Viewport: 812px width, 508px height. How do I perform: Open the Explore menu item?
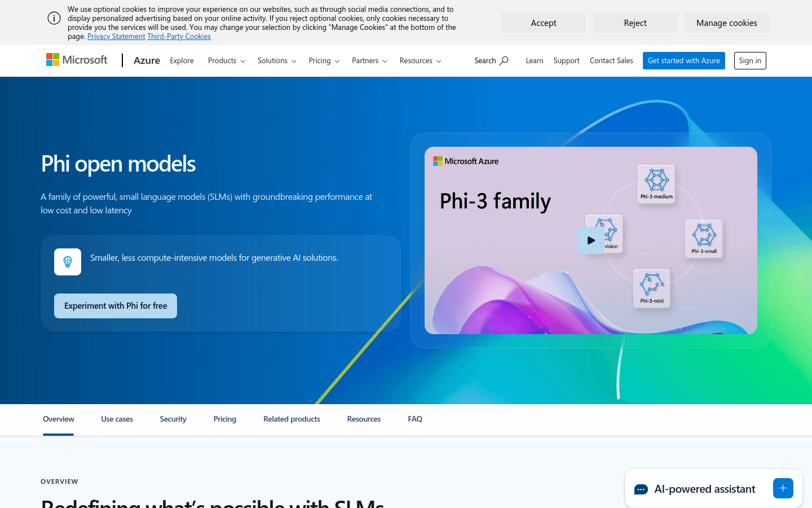pos(182,60)
